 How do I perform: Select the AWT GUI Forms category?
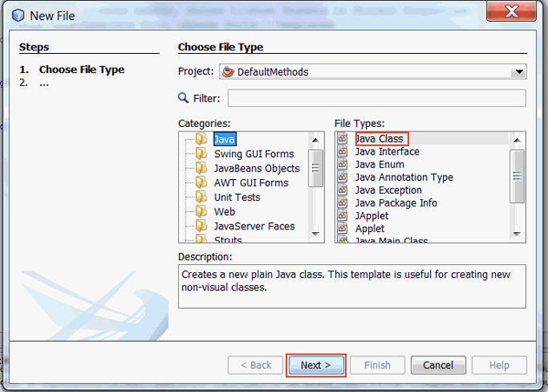tap(251, 183)
